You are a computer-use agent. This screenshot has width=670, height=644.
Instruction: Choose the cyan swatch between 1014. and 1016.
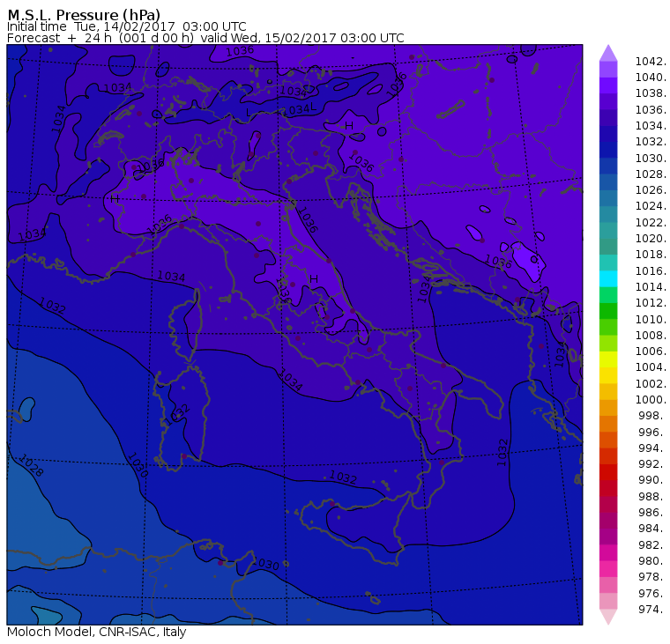tap(608, 279)
